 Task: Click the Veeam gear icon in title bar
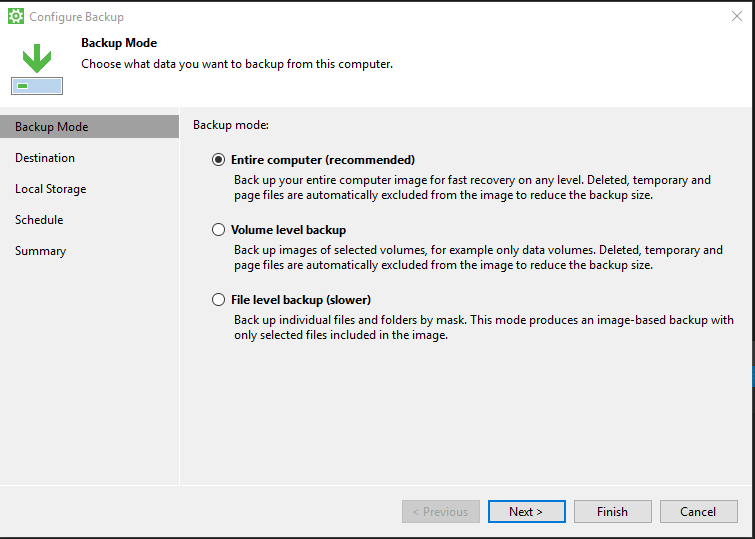pyautogui.click(x=16, y=17)
